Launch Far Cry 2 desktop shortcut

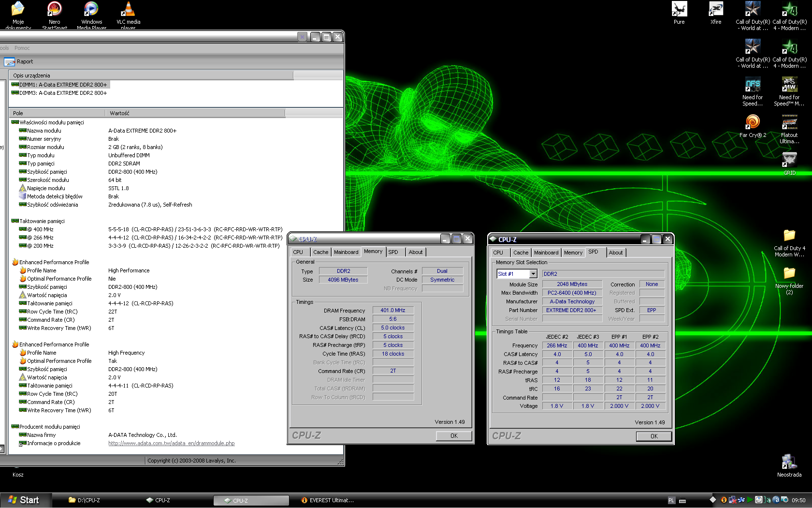coord(753,126)
